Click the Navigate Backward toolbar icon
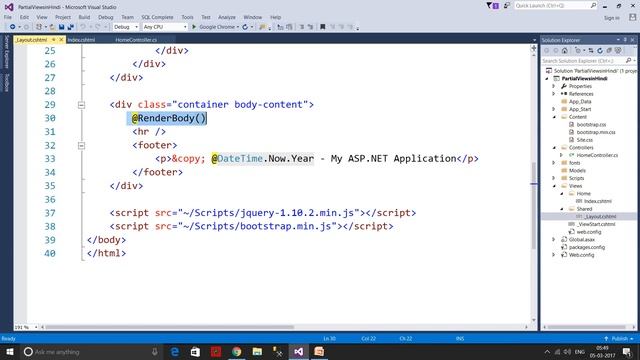The image size is (640, 360). pyautogui.click(x=12, y=27)
